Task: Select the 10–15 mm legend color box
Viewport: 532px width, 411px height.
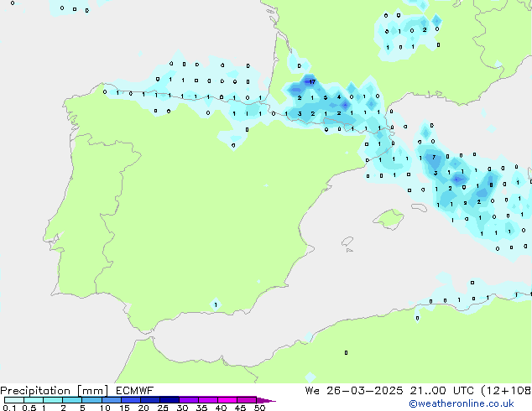Action: 111,400
